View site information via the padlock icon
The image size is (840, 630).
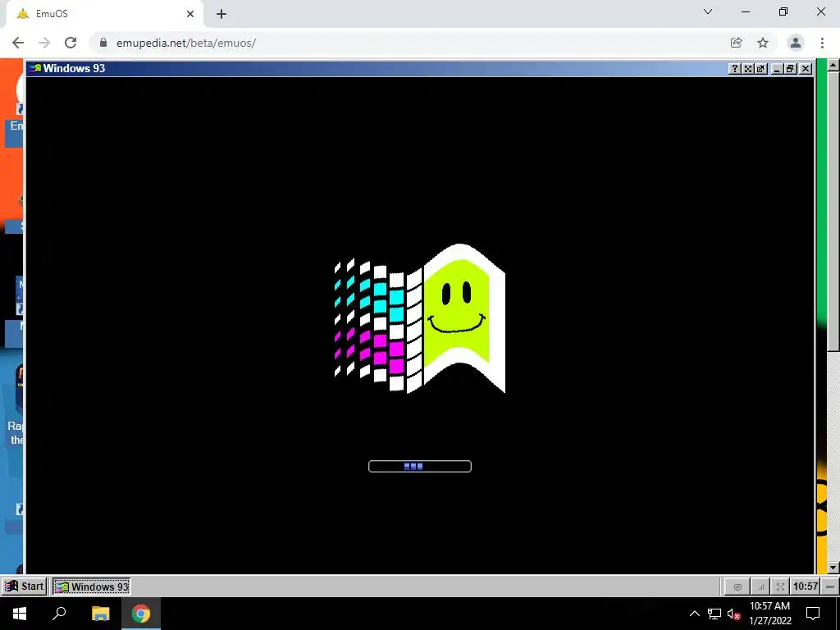(103, 43)
